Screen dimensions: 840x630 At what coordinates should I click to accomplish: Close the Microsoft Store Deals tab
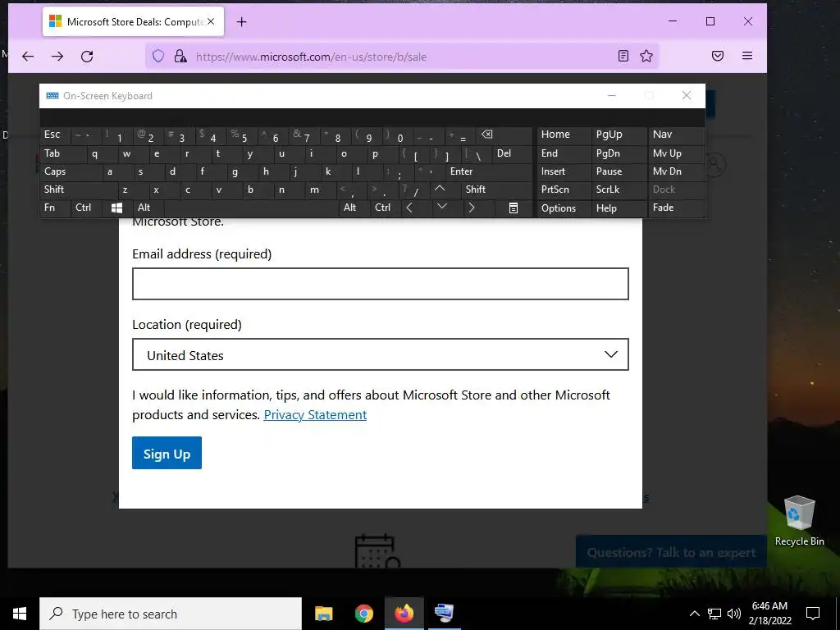211,21
